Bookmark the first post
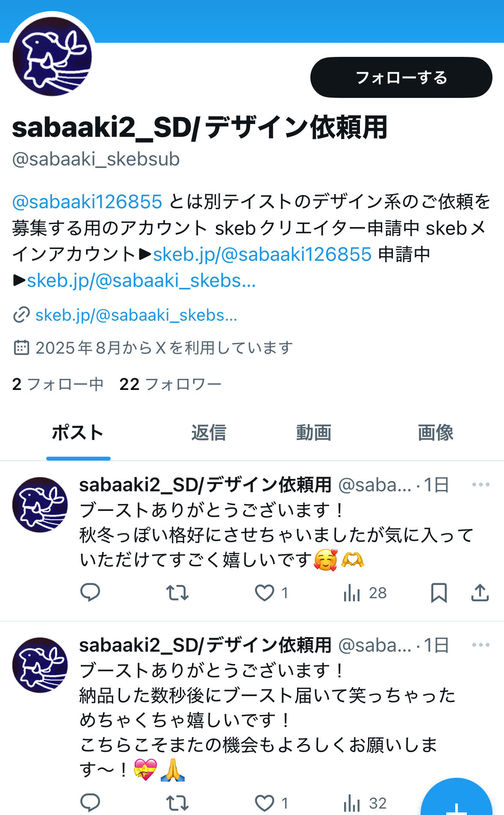Image resolution: width=504 pixels, height=815 pixels. coord(439,593)
